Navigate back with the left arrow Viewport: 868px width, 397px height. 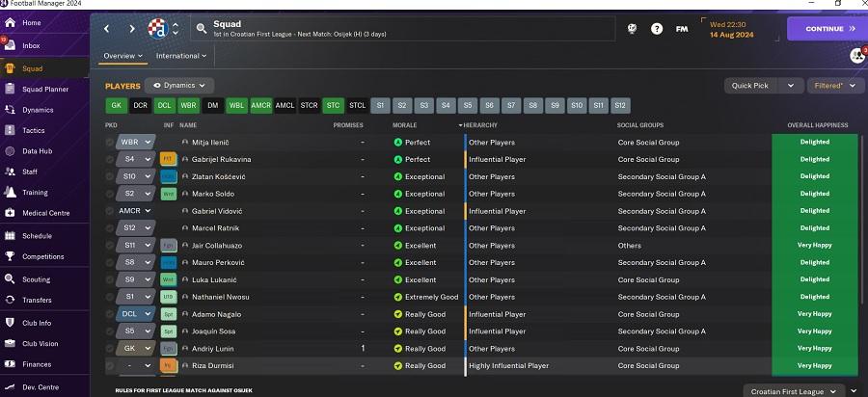coord(106,29)
